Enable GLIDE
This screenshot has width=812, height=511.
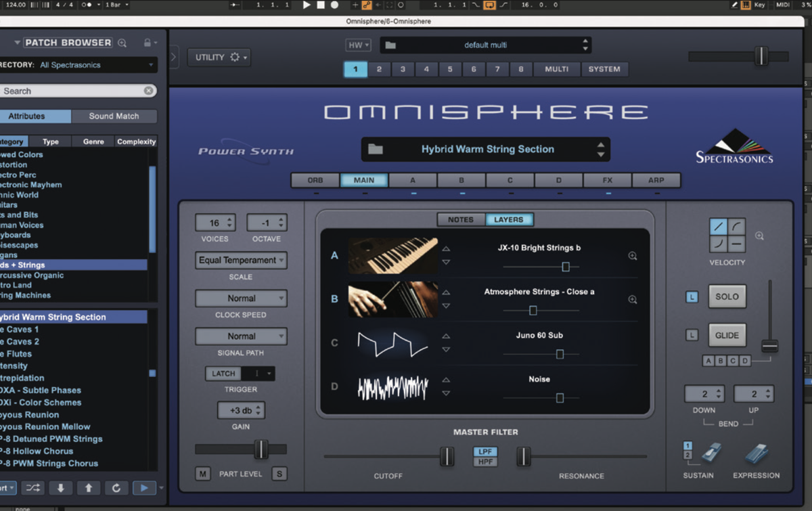[x=727, y=335]
